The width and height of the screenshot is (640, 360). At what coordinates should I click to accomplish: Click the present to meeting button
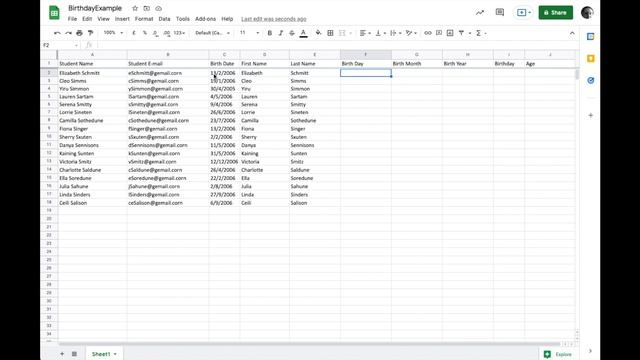click(x=524, y=13)
